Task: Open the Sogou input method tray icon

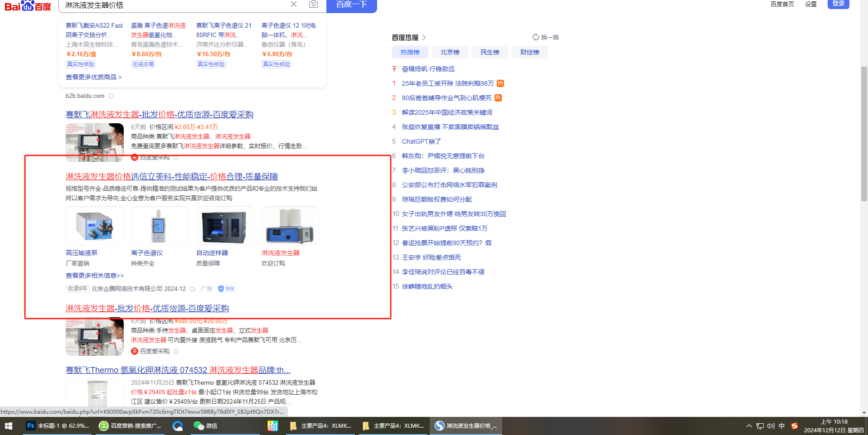Action: [794, 426]
